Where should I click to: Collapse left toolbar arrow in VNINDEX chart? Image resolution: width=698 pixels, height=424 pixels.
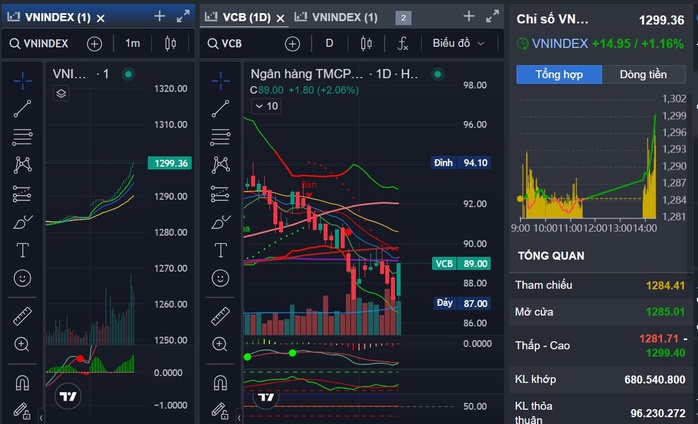click(41, 417)
